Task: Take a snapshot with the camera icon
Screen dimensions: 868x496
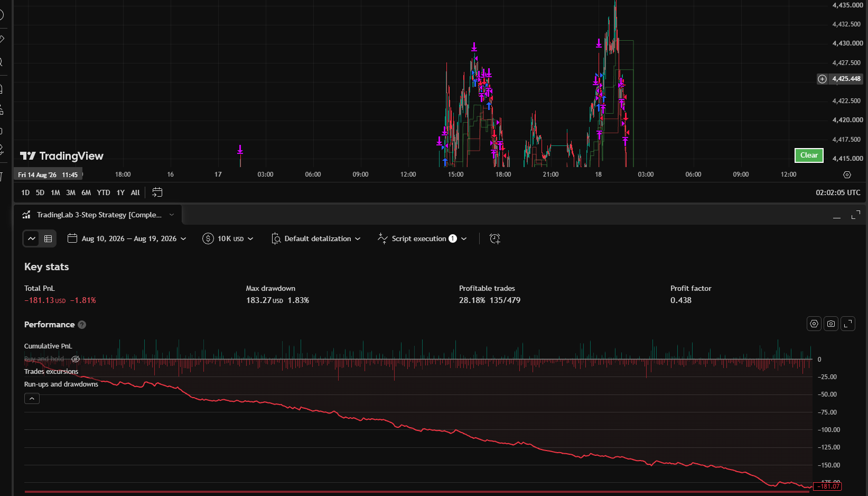Action: (x=831, y=324)
